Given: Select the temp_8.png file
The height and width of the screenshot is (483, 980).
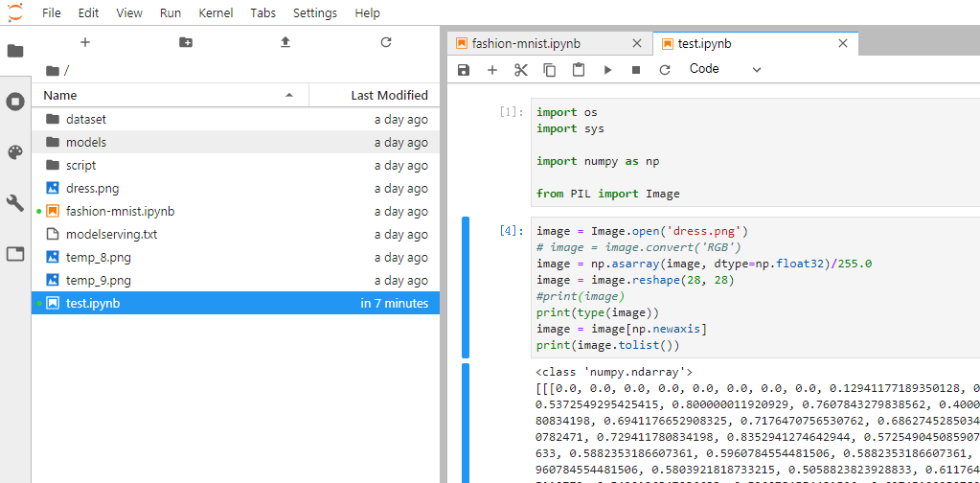Looking at the screenshot, I should click(236, 258).
